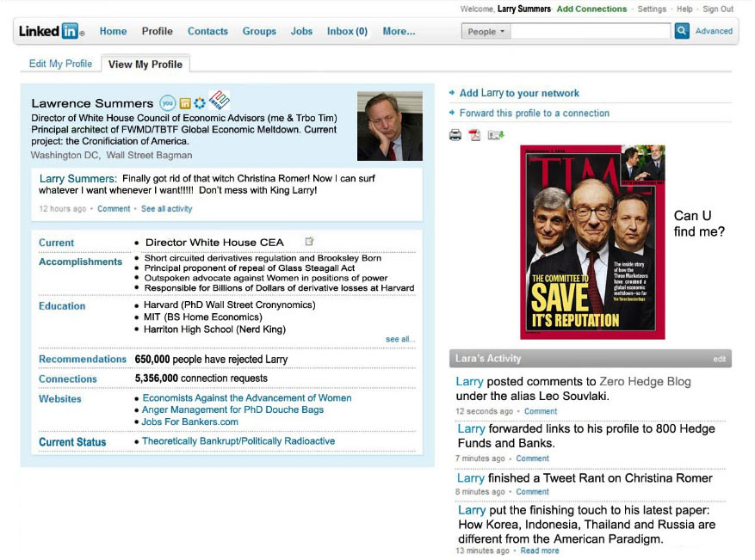This screenshot has width=755, height=560.
Task: Click Zero Hedge Blog link
Action: (x=645, y=382)
